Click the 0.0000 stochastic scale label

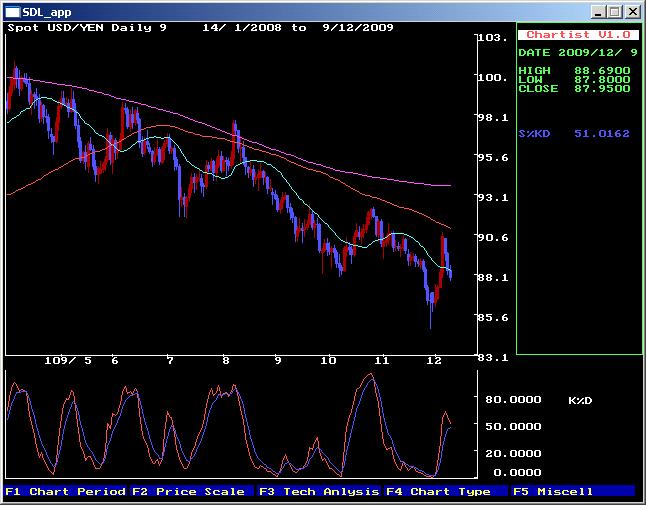point(517,472)
